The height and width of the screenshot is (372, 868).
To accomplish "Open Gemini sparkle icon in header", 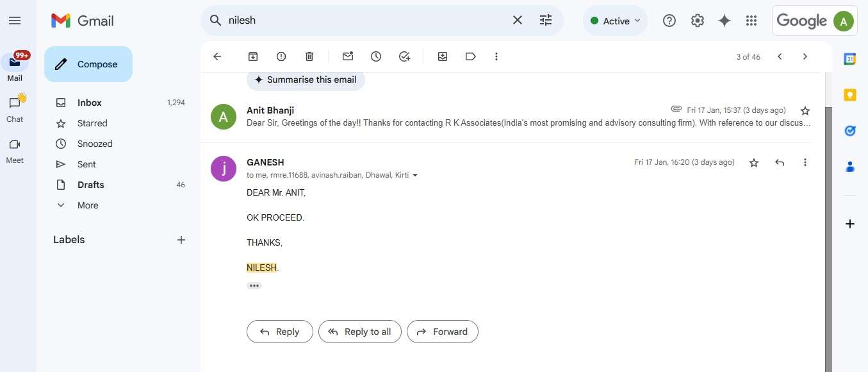I will point(725,21).
